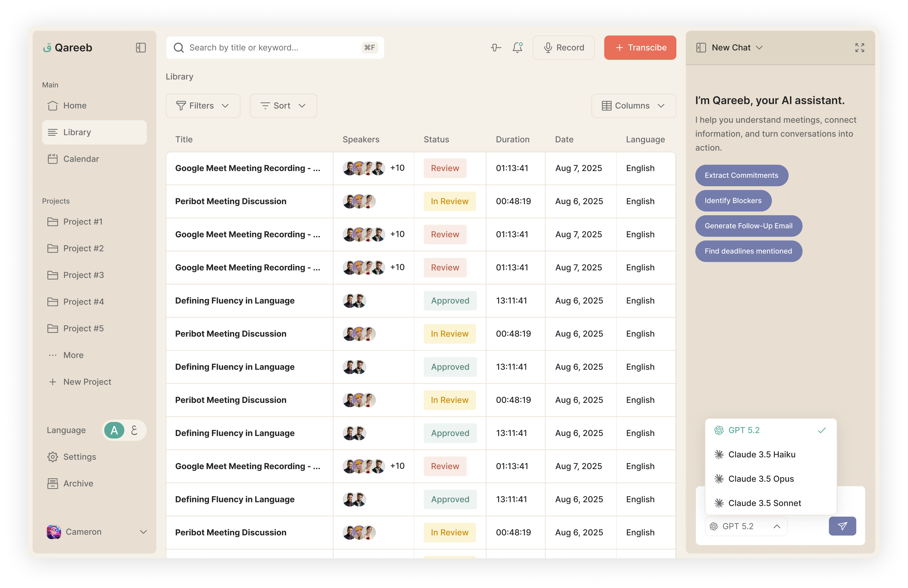Focus the search by title field

point(275,48)
